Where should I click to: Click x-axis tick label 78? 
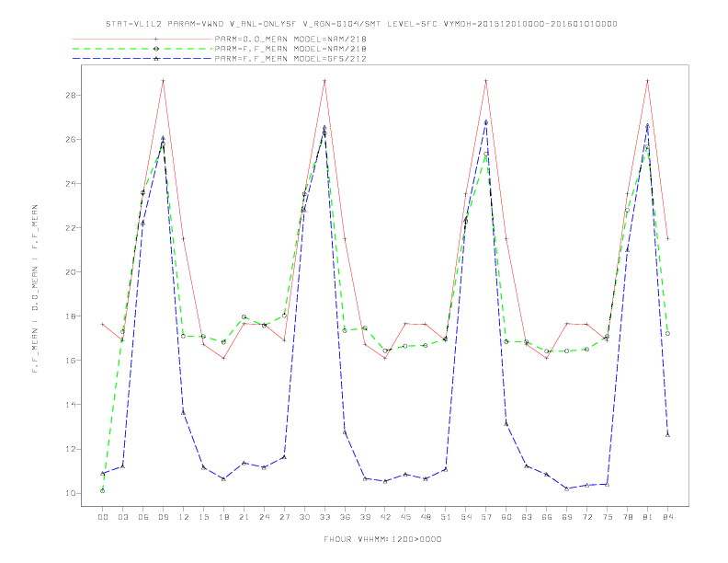tap(627, 517)
